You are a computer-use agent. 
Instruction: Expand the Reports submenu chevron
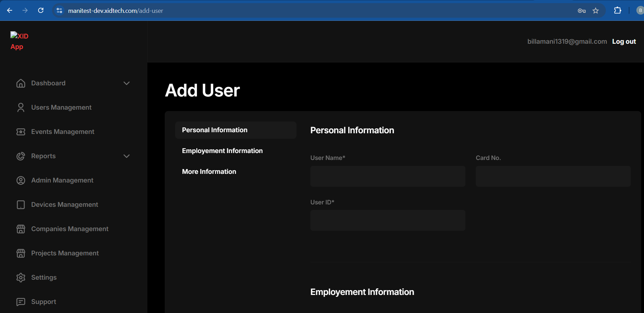pos(127,156)
